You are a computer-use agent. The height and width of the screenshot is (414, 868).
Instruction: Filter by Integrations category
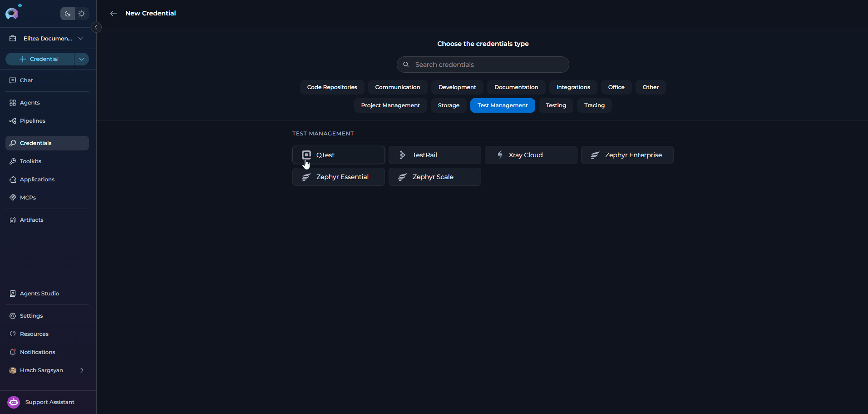[x=573, y=87]
